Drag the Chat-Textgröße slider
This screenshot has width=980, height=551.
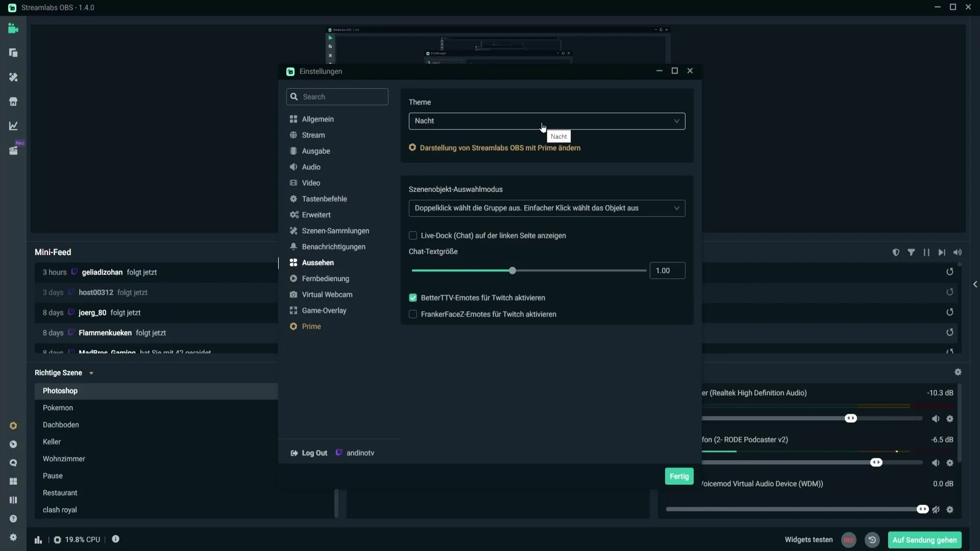point(513,270)
